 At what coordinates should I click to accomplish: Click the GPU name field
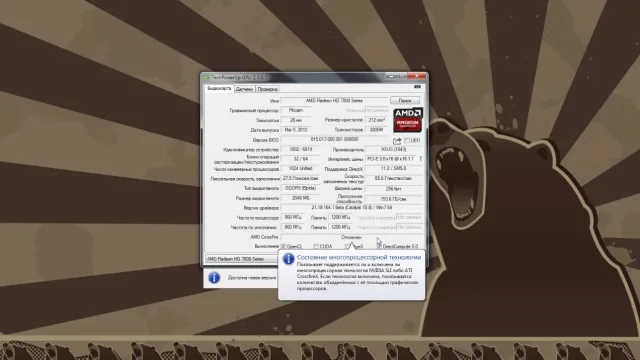point(334,100)
